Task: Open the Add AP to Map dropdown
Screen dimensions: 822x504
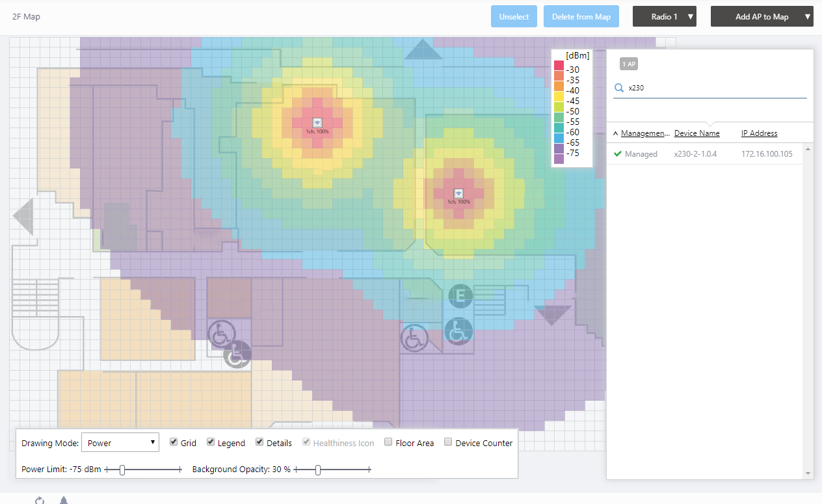Action: point(762,17)
